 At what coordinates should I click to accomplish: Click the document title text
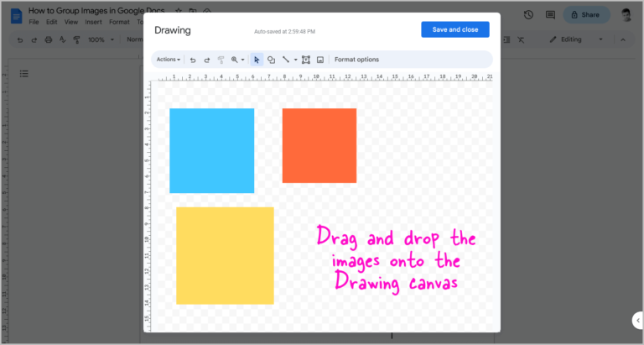point(96,11)
